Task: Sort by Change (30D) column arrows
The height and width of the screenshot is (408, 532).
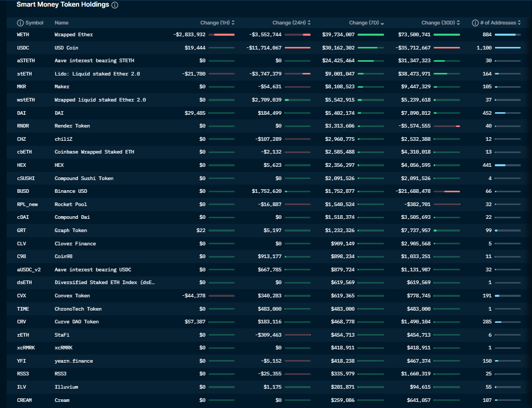Action: 459,23
